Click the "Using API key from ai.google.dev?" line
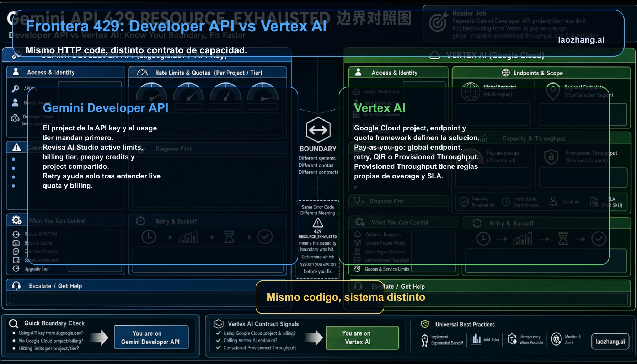This screenshot has height=364, width=637. pos(51,333)
